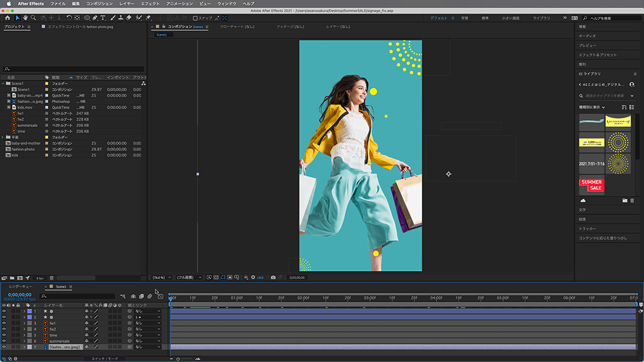644x362 pixels.
Task: Open the コンポジション menu
Action: click(x=98, y=4)
